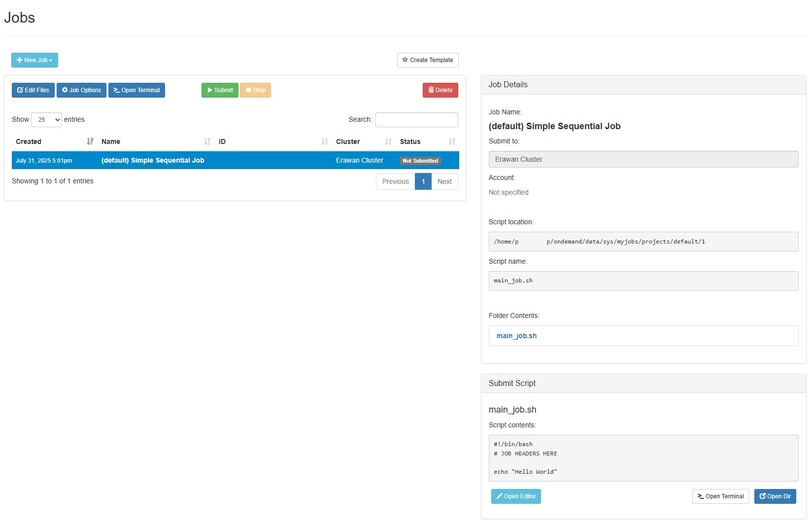Click the Search input field

click(x=416, y=120)
